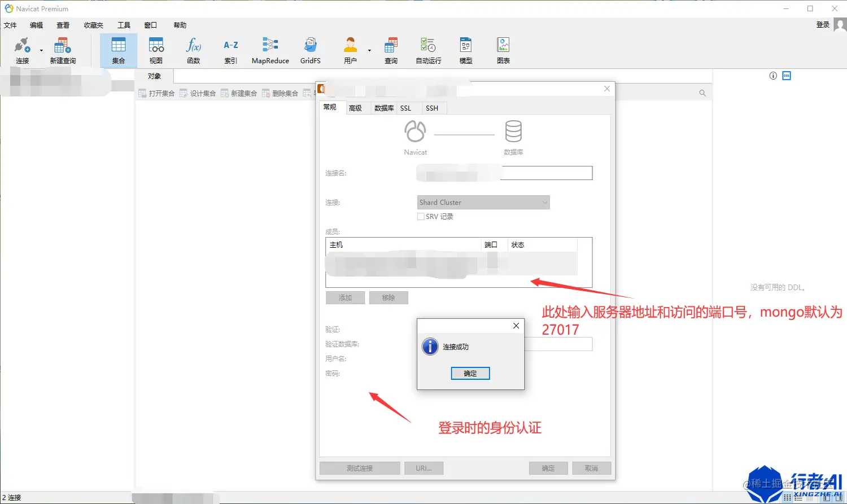The height and width of the screenshot is (504, 847).
Task: Click the Navicat app icon in title bar
Action: (x=8, y=8)
